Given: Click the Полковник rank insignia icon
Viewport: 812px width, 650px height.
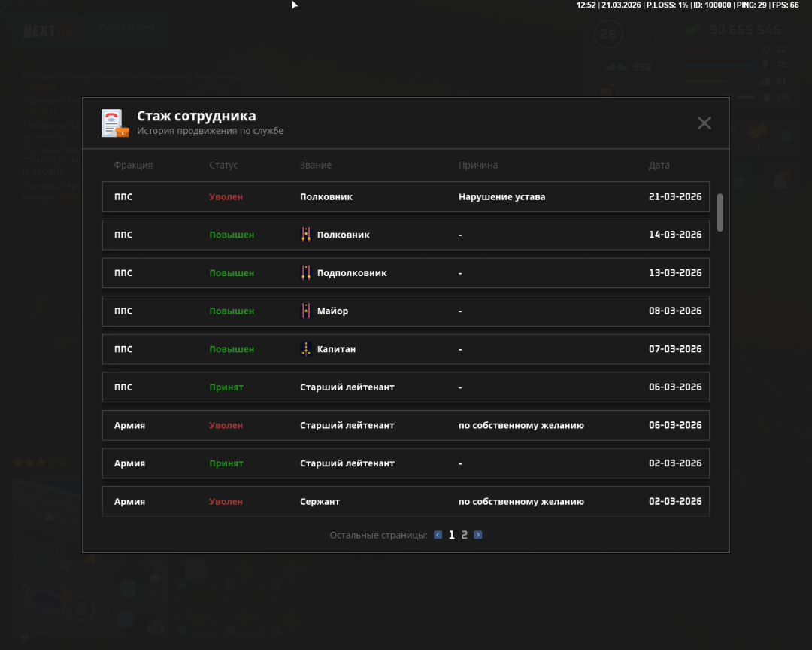Looking at the screenshot, I should coord(306,235).
